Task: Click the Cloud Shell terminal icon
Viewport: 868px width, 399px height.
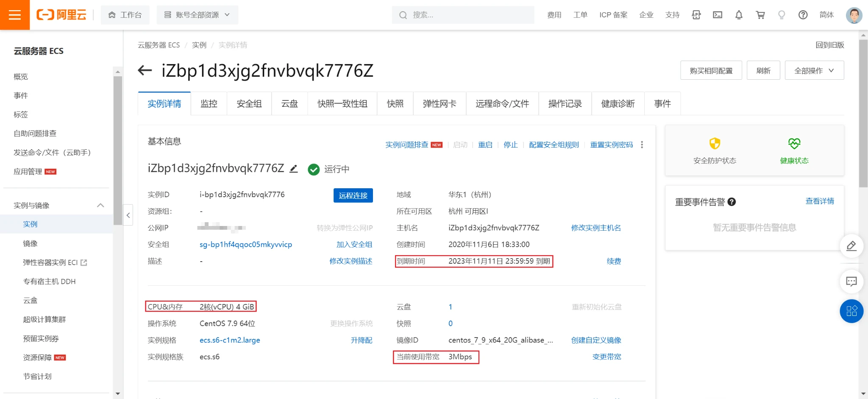Action: (718, 15)
